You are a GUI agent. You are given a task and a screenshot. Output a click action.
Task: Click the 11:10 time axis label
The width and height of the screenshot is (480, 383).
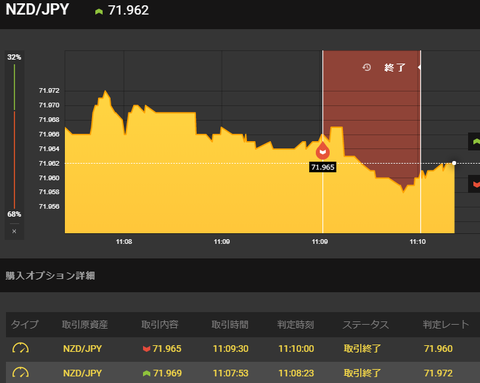click(418, 242)
